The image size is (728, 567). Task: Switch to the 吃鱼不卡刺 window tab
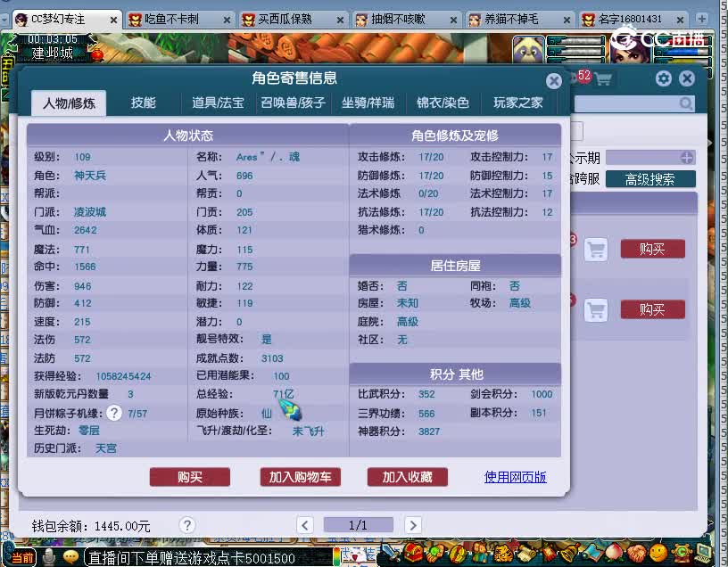click(x=179, y=20)
